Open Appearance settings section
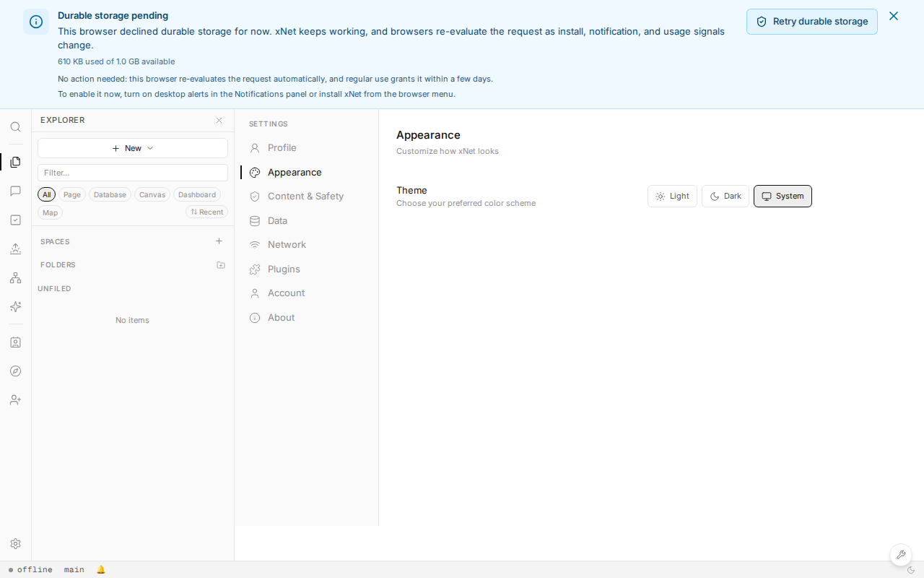The height and width of the screenshot is (578, 924). 308,173
